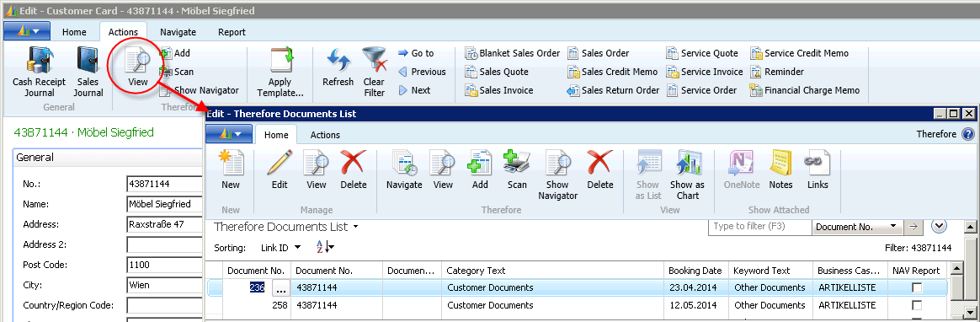This screenshot has width=980, height=322.
Task: Click Post Code field with 1100
Action: (x=163, y=265)
